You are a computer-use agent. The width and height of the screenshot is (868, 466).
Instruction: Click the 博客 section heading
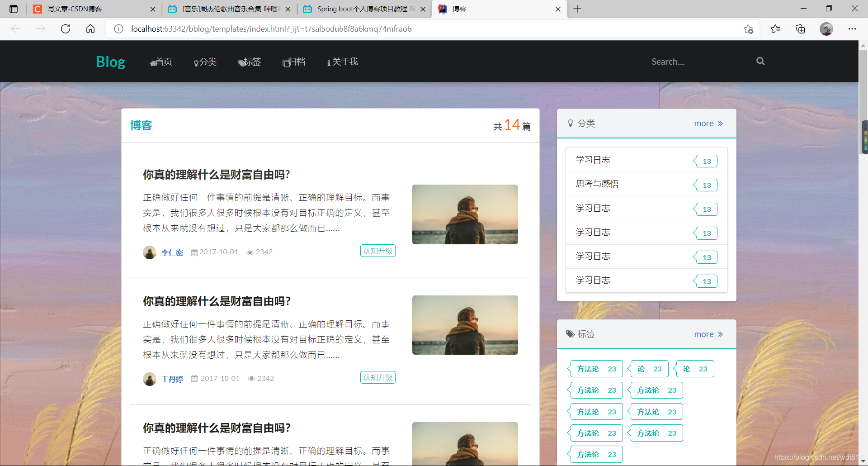coord(141,125)
